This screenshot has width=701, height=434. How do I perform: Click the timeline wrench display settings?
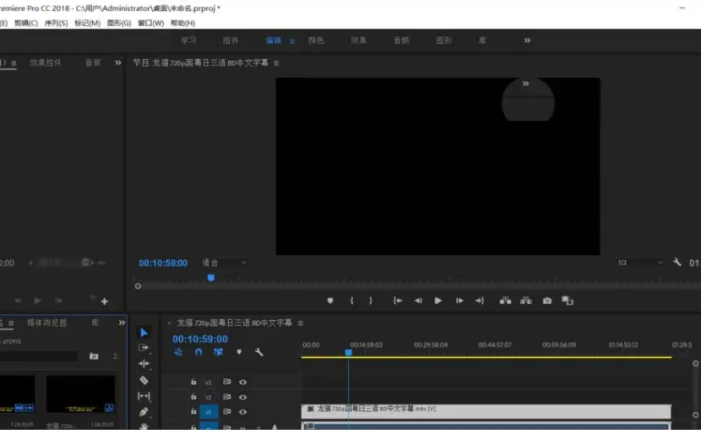tap(259, 352)
